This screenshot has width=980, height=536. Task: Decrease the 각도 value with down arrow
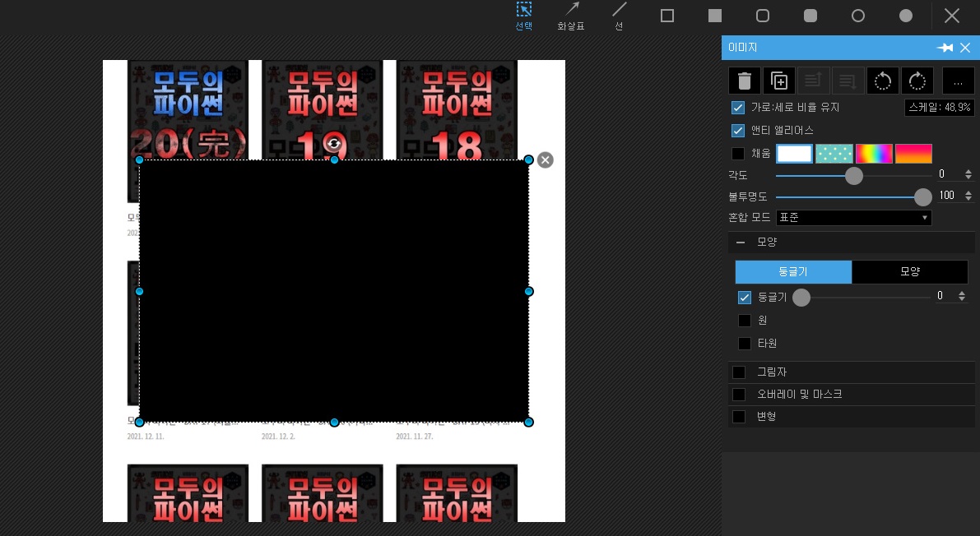pos(968,178)
